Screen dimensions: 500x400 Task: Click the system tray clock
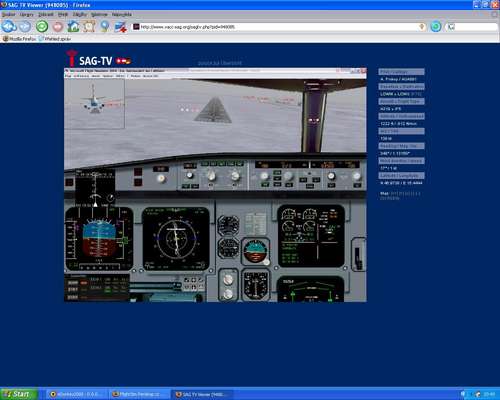pos(489,394)
